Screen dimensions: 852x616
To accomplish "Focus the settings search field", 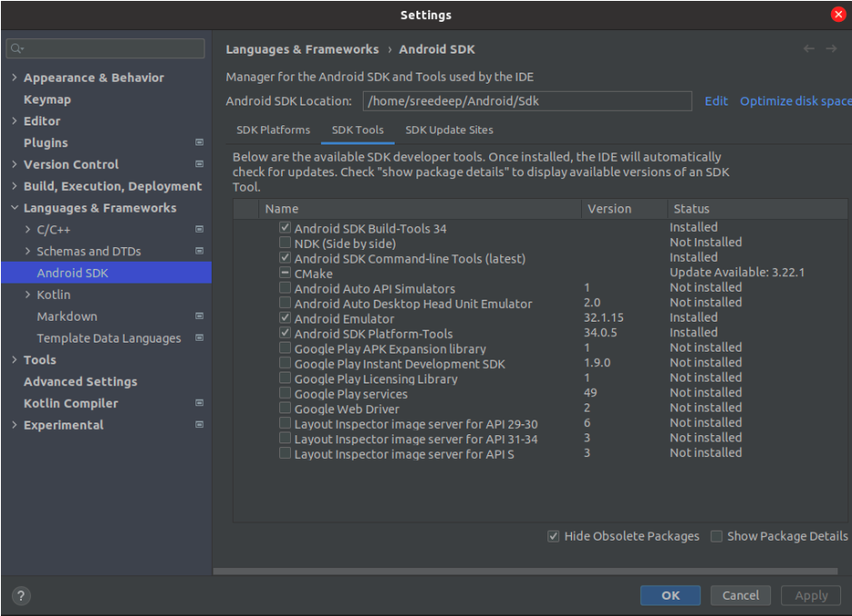I will click(x=105, y=49).
